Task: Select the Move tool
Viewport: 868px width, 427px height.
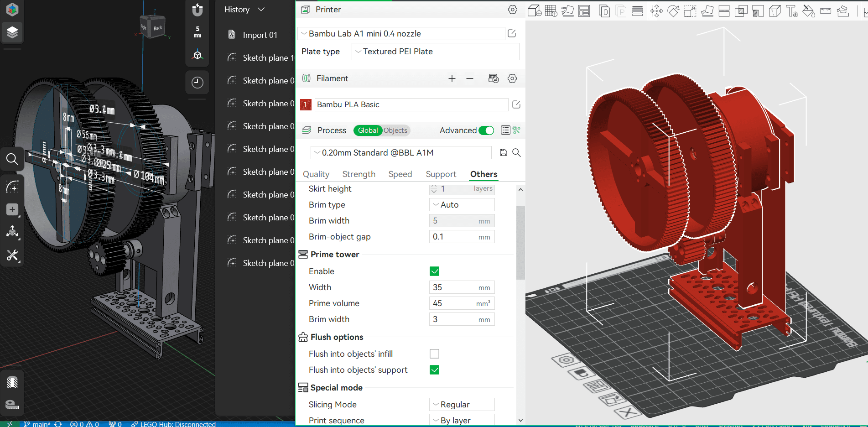Action: (x=657, y=11)
